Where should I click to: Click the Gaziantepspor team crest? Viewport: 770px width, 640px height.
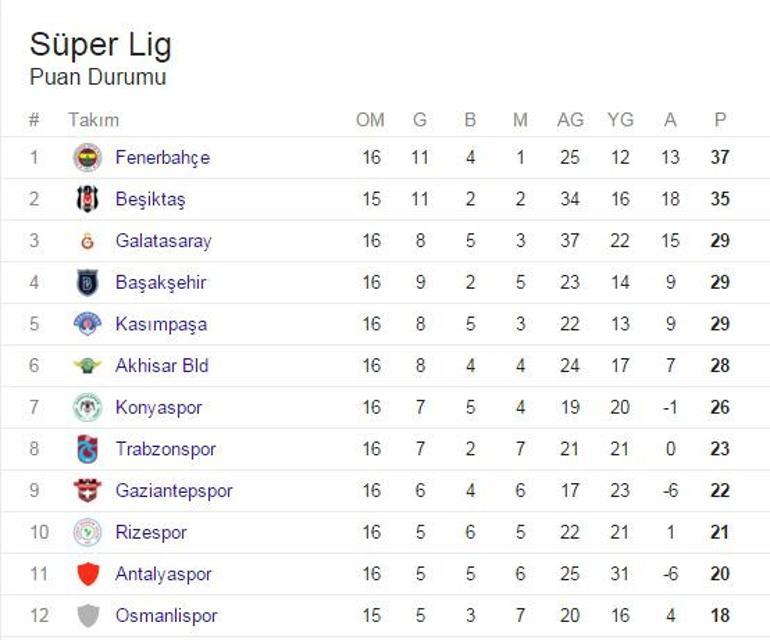point(87,490)
